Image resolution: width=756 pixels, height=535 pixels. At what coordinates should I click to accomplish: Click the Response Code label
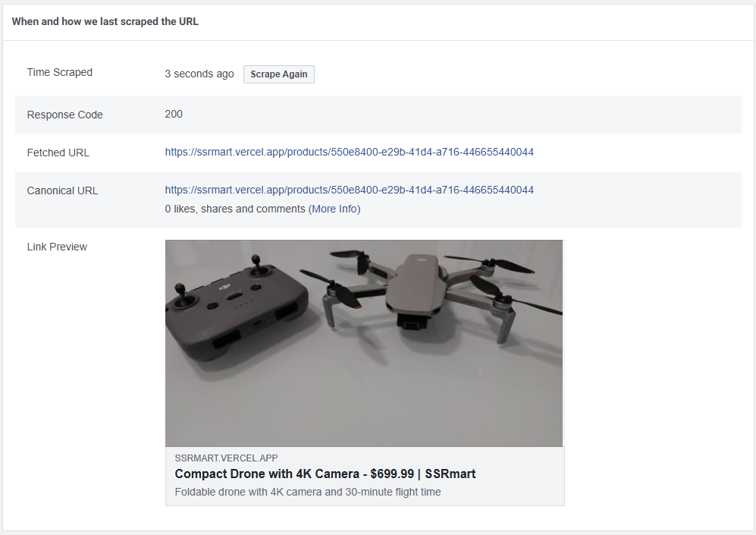pyautogui.click(x=65, y=115)
